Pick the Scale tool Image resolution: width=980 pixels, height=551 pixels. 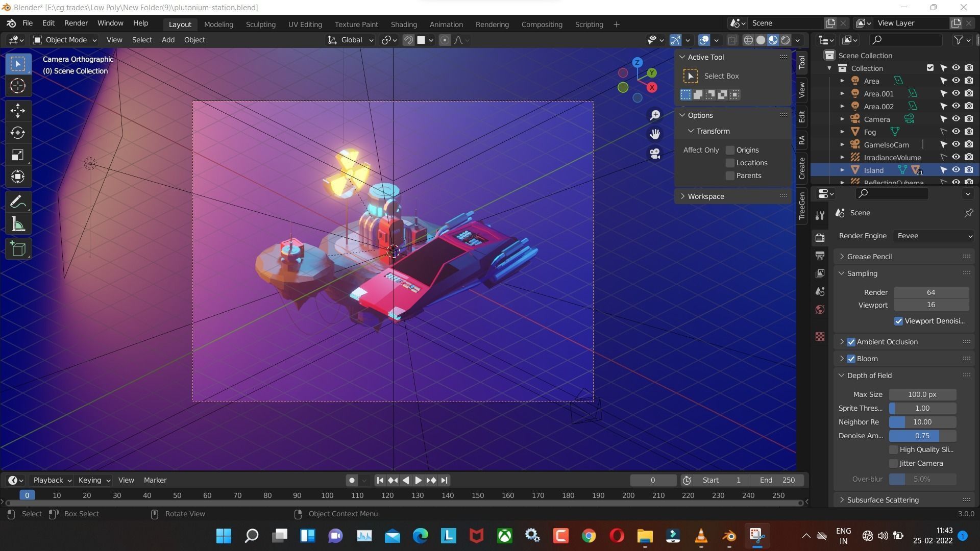coord(18,155)
